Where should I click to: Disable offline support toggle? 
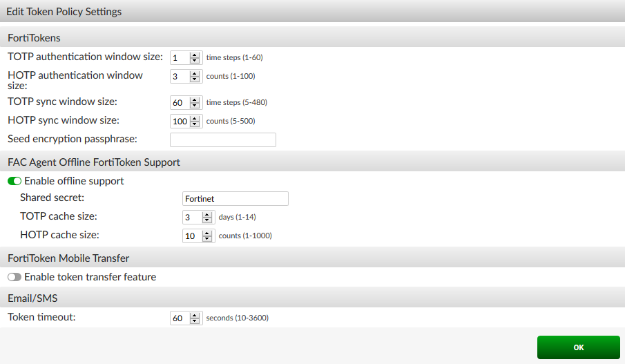pos(15,181)
